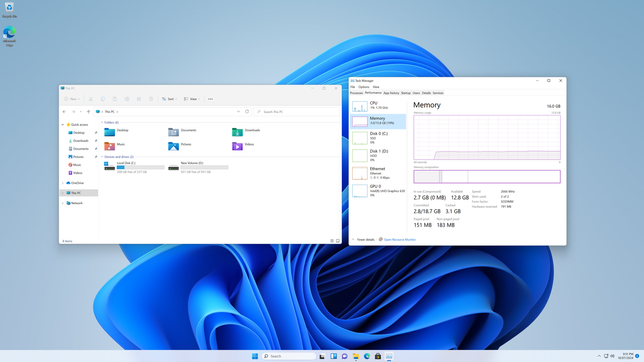Open the View menu in Task Manager
This screenshot has width=644, height=362.
click(376, 87)
